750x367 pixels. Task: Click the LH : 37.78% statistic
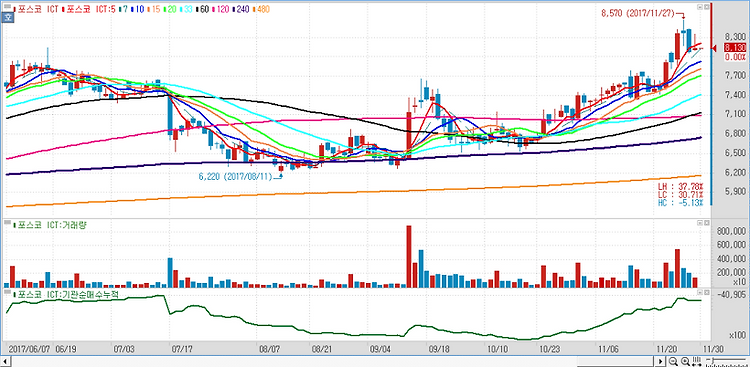tap(680, 186)
